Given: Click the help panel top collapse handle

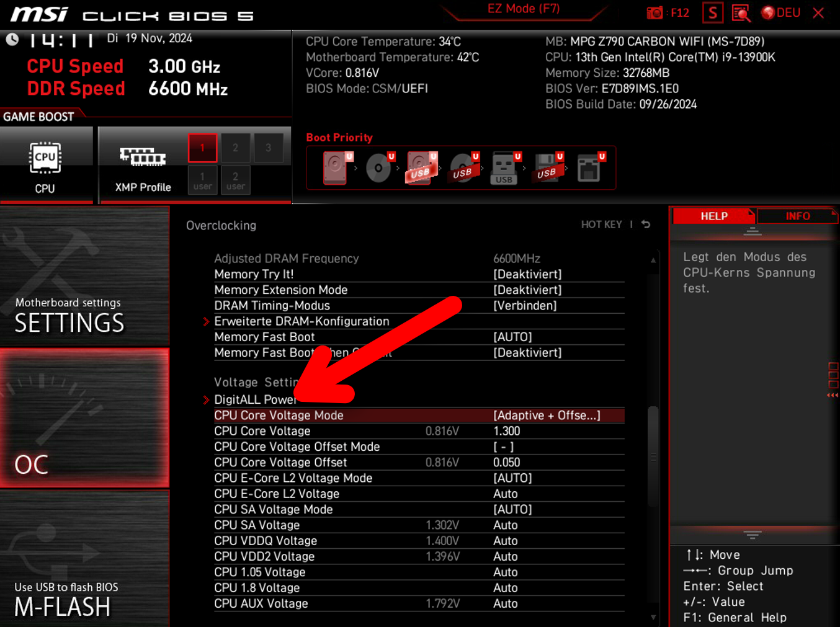Looking at the screenshot, I should coord(753,231).
